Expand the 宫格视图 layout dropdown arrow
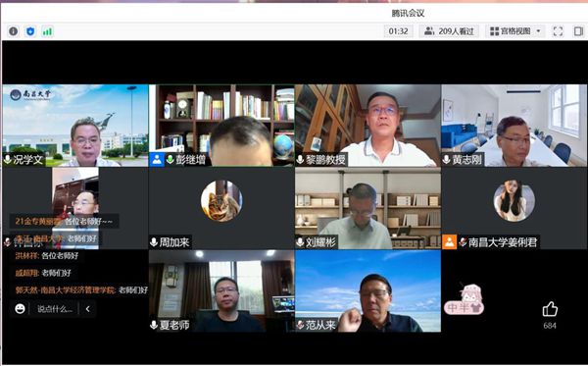588x366 pixels. pyautogui.click(x=538, y=31)
